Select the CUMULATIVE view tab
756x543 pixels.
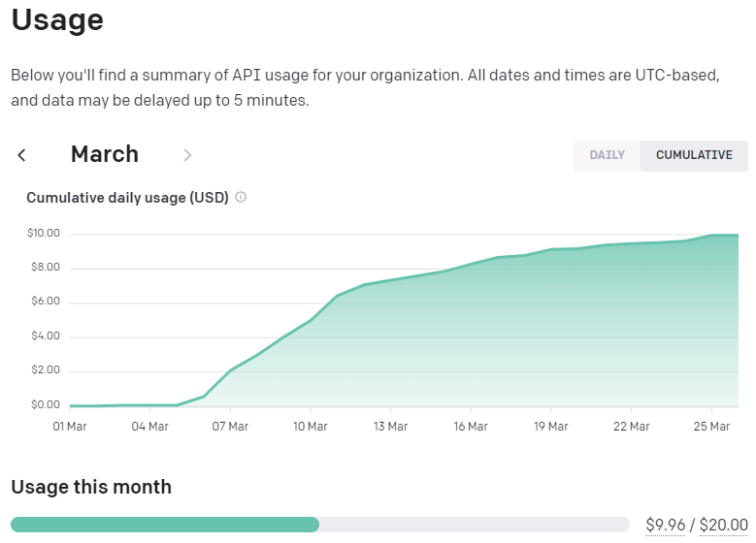click(x=694, y=155)
